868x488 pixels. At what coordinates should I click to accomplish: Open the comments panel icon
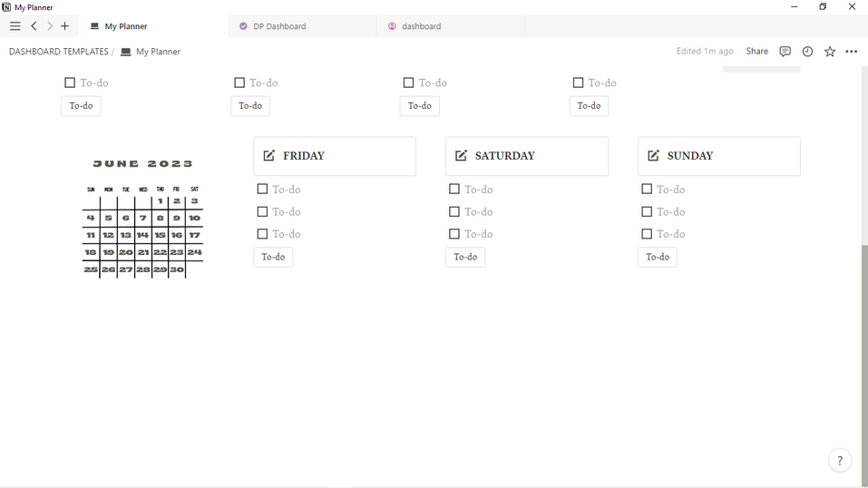pos(785,52)
